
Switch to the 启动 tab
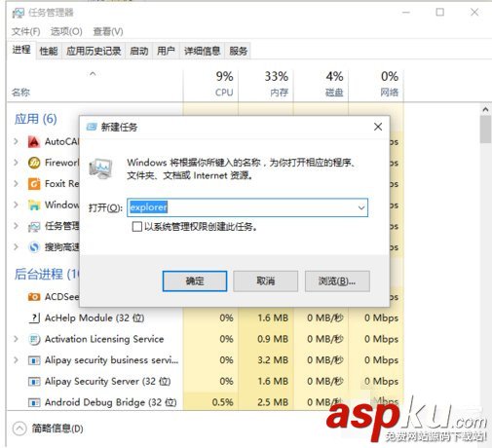coord(139,51)
